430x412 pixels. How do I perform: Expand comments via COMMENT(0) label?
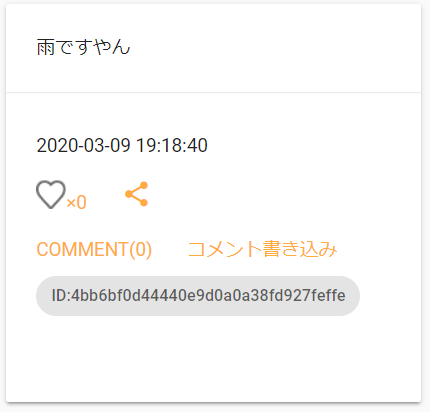(94, 249)
